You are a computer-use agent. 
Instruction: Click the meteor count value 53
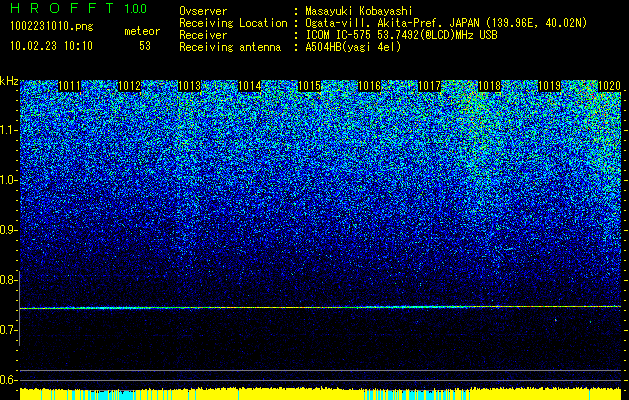(x=145, y=46)
